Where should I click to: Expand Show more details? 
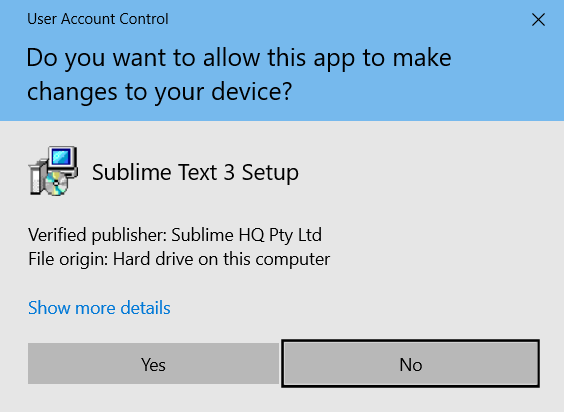coord(99,308)
